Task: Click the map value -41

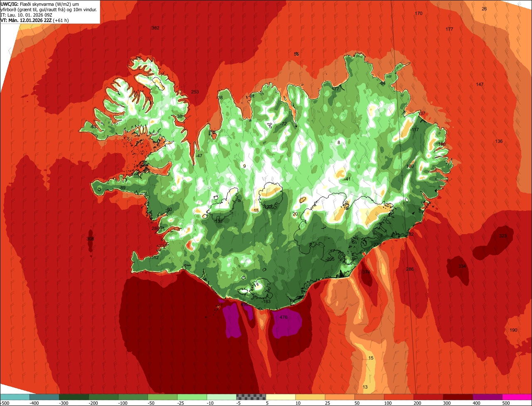Action: tap(347, 179)
